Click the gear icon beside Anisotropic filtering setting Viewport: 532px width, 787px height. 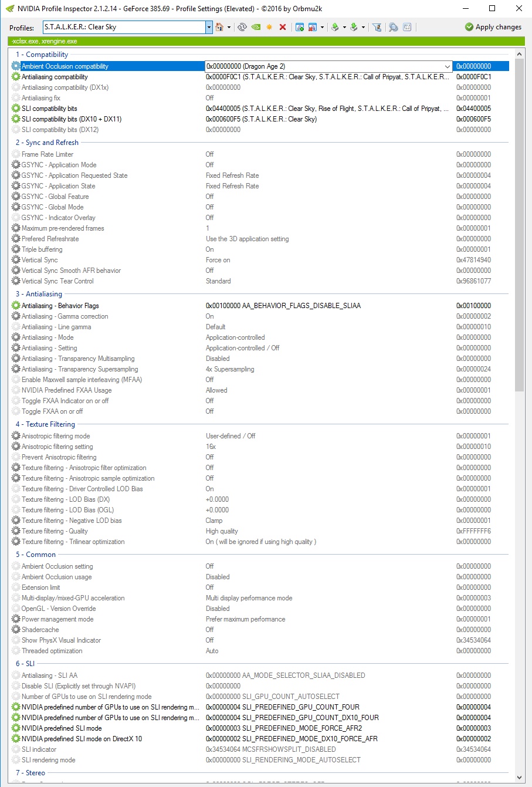pyautogui.click(x=16, y=447)
